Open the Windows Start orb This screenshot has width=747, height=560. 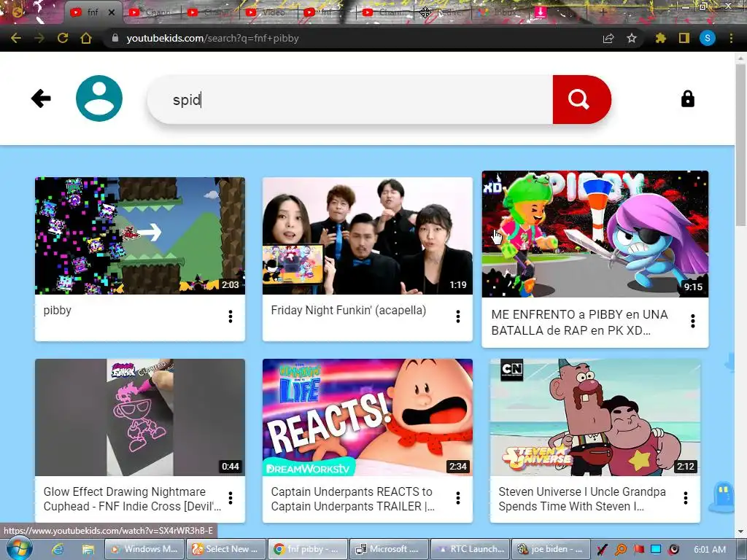coord(20,548)
